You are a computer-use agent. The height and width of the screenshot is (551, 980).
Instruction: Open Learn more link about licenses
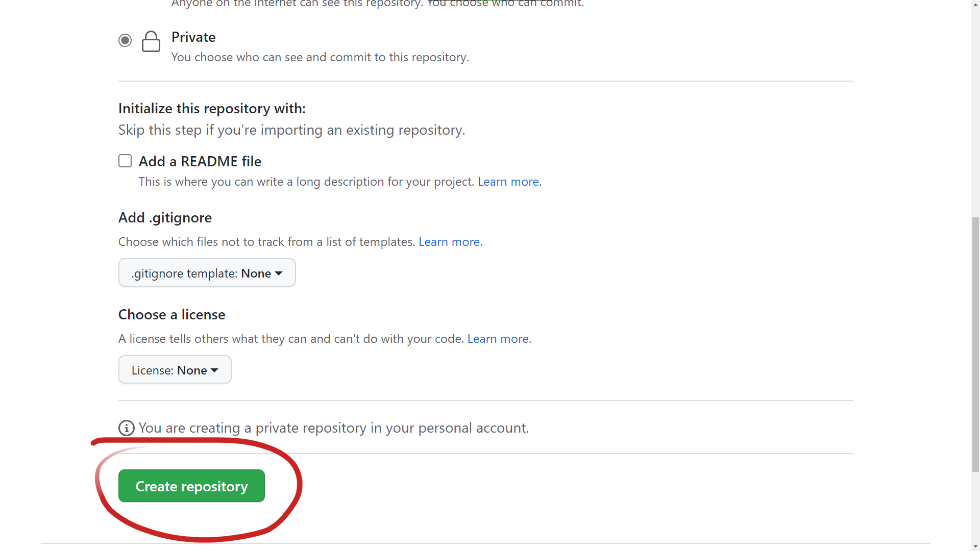point(499,339)
